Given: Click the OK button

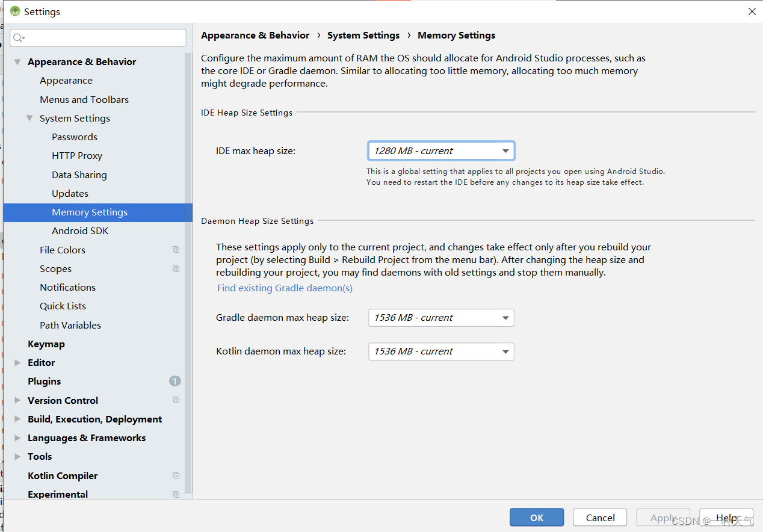Looking at the screenshot, I should [x=537, y=518].
